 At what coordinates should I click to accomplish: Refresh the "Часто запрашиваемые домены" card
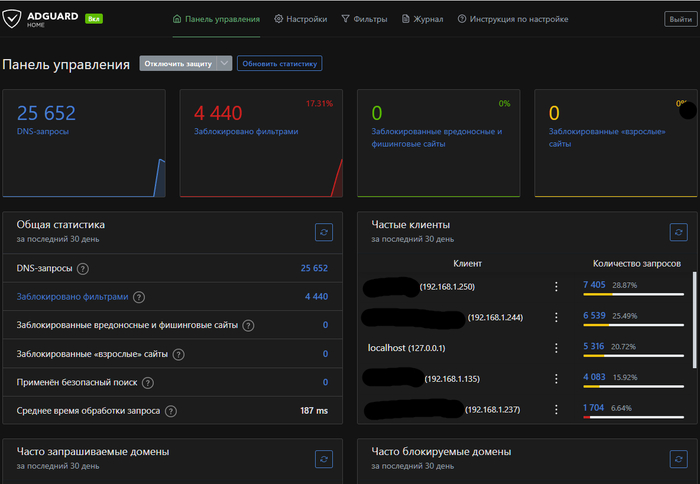pos(323,458)
